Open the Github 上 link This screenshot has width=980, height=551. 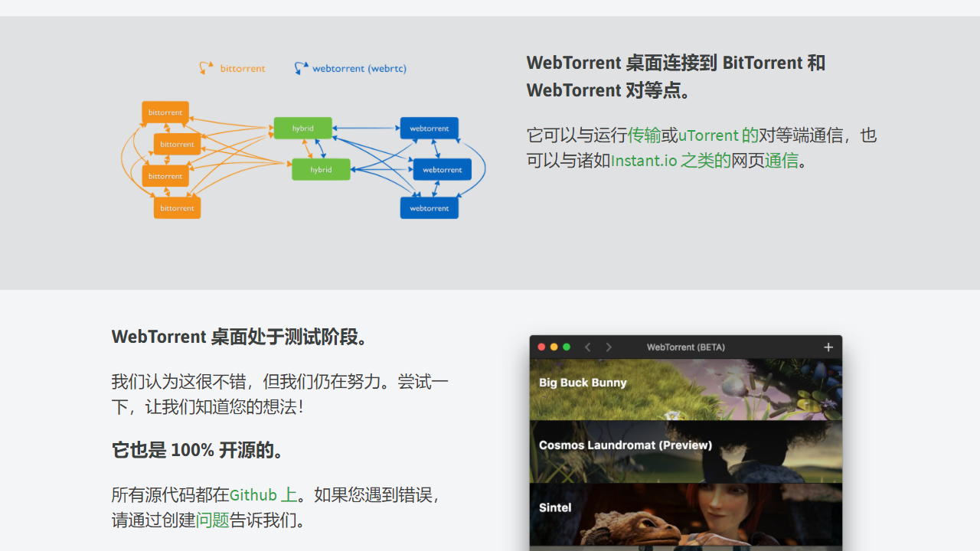coord(263,494)
